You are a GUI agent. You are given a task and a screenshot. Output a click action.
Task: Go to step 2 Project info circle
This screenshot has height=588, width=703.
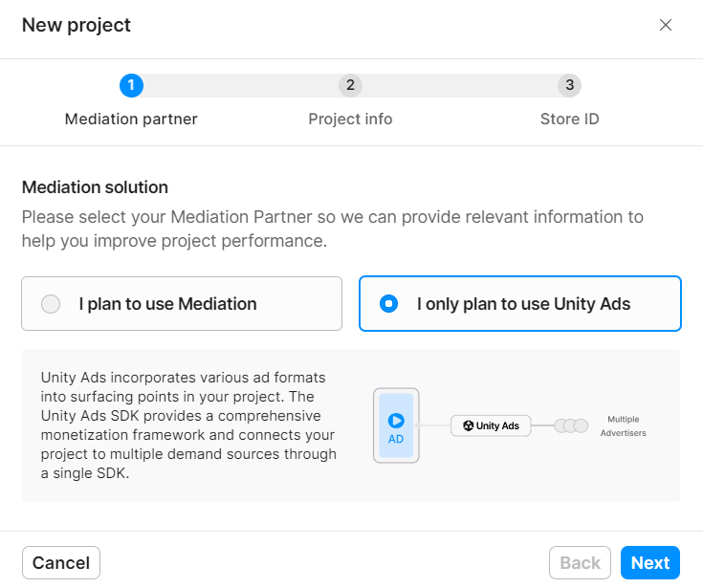tap(350, 85)
